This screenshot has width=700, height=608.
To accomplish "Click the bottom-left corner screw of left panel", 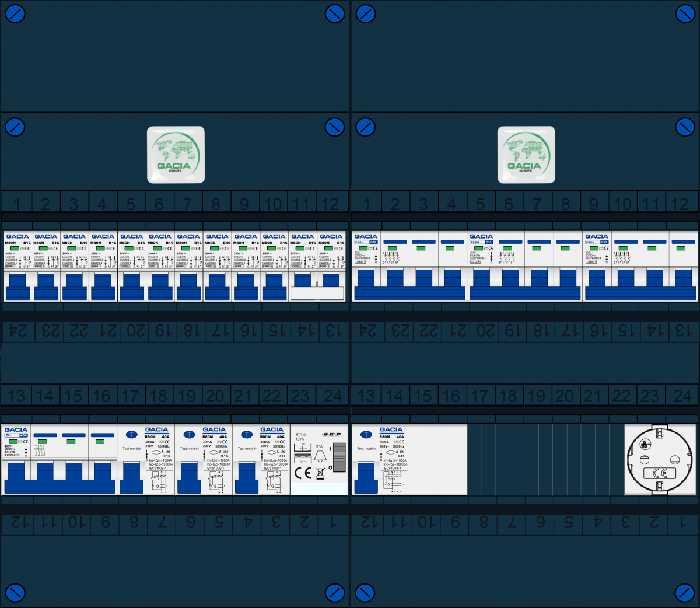I will point(15,593).
